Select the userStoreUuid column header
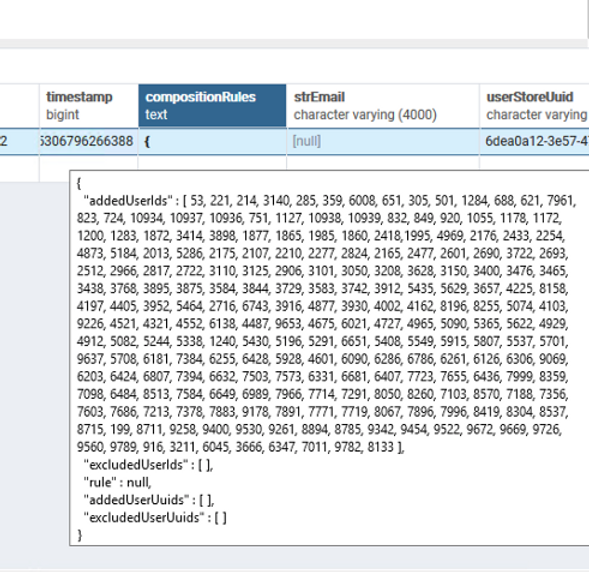 534,106
